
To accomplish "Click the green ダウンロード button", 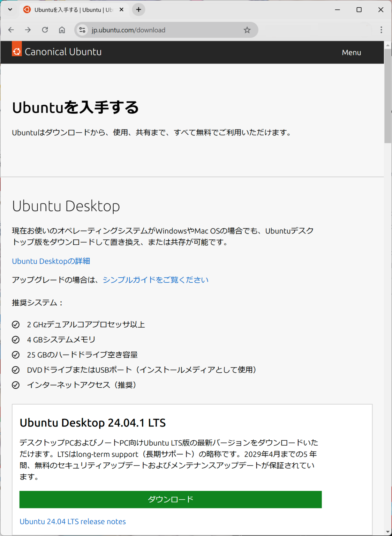I will point(170,499).
